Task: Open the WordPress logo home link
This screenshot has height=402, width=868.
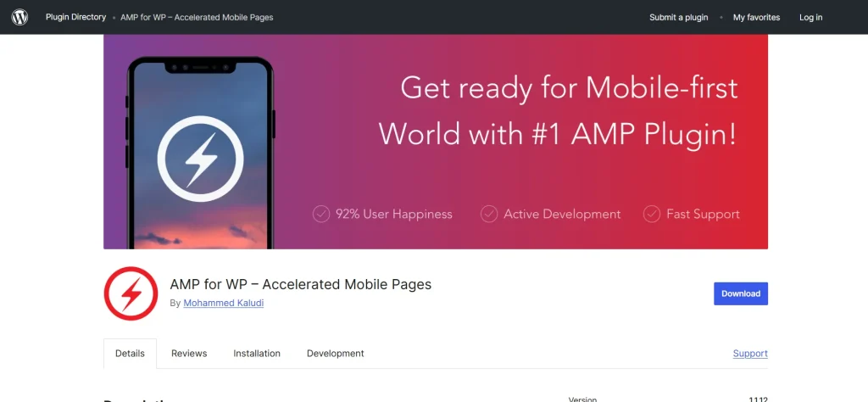Action: (x=19, y=17)
